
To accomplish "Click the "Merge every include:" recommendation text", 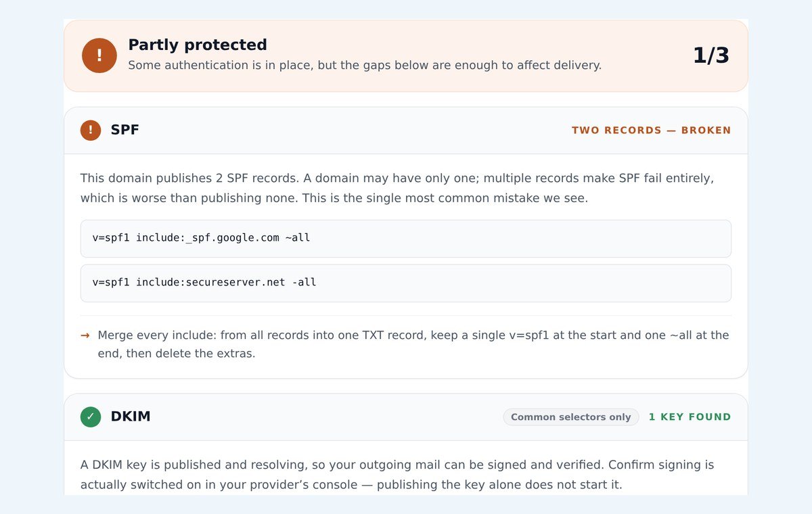I will tap(413, 344).
